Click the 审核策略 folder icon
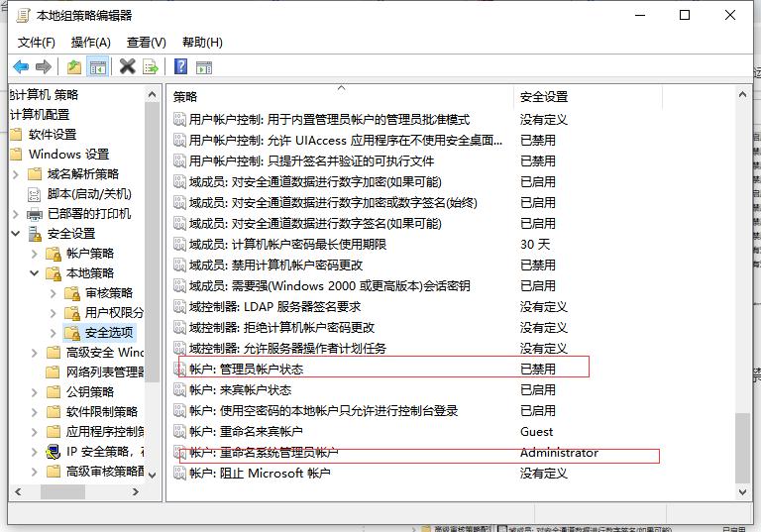 pos(71,293)
